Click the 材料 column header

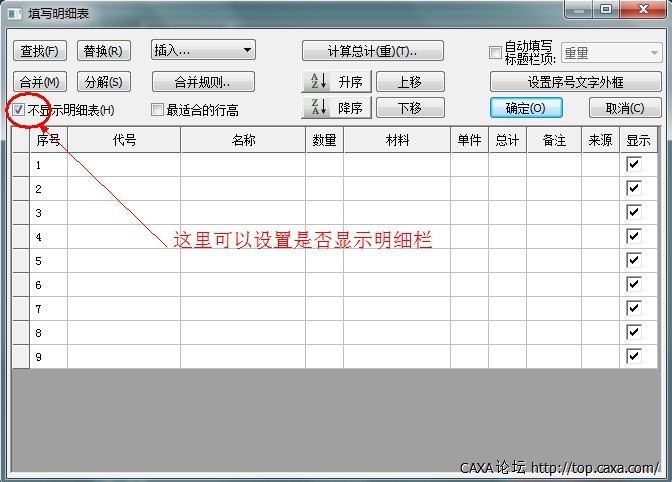(x=397, y=140)
